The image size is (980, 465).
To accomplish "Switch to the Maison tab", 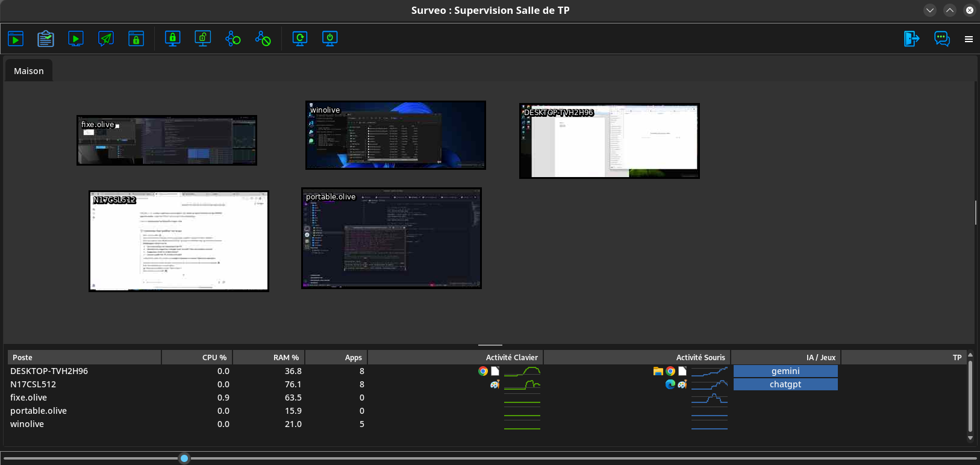I will point(29,71).
